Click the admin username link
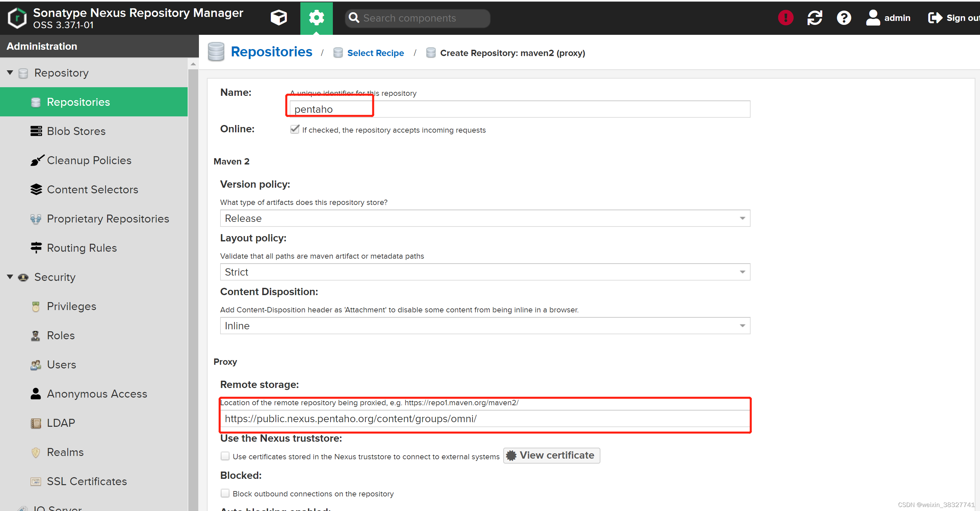 (897, 18)
